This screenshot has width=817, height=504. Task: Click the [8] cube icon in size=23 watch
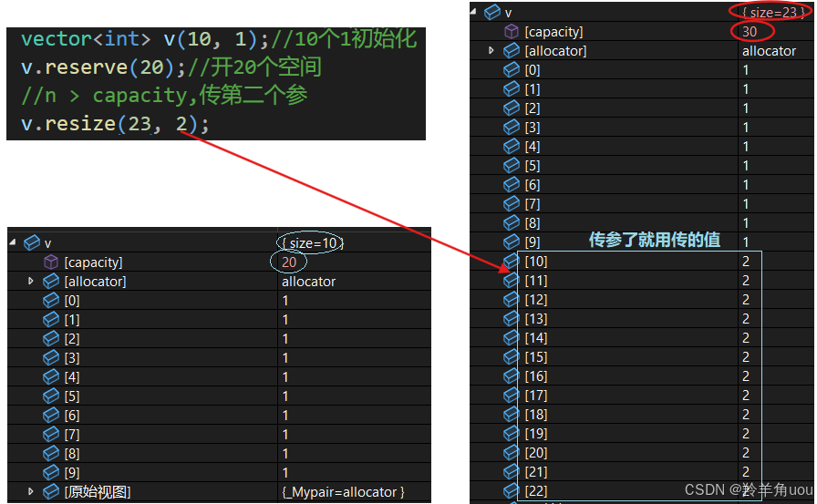coord(512,223)
